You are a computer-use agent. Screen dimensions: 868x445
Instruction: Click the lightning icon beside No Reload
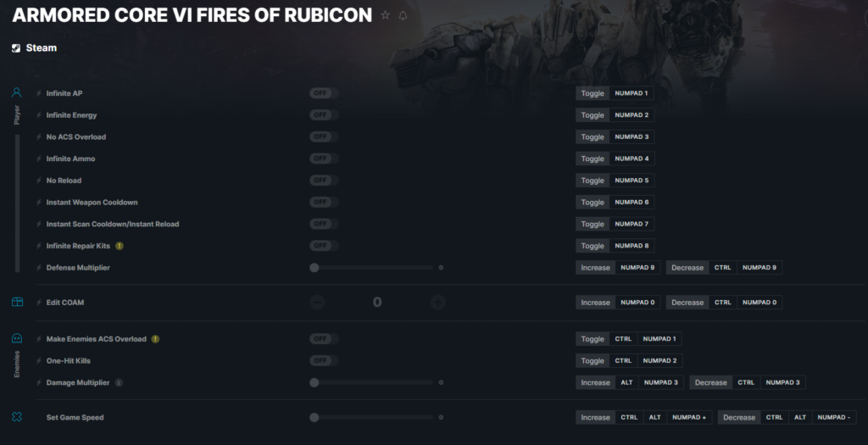pos(39,181)
